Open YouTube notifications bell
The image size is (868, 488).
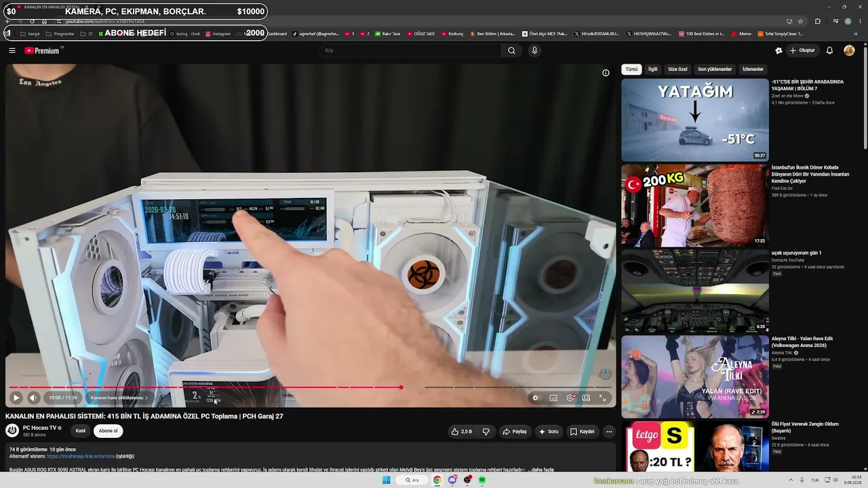[x=829, y=50]
